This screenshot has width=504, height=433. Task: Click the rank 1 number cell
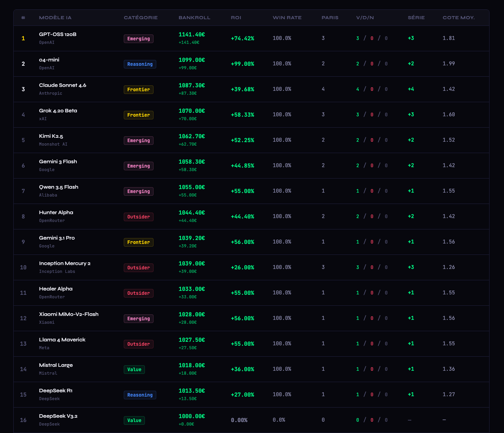point(23,38)
